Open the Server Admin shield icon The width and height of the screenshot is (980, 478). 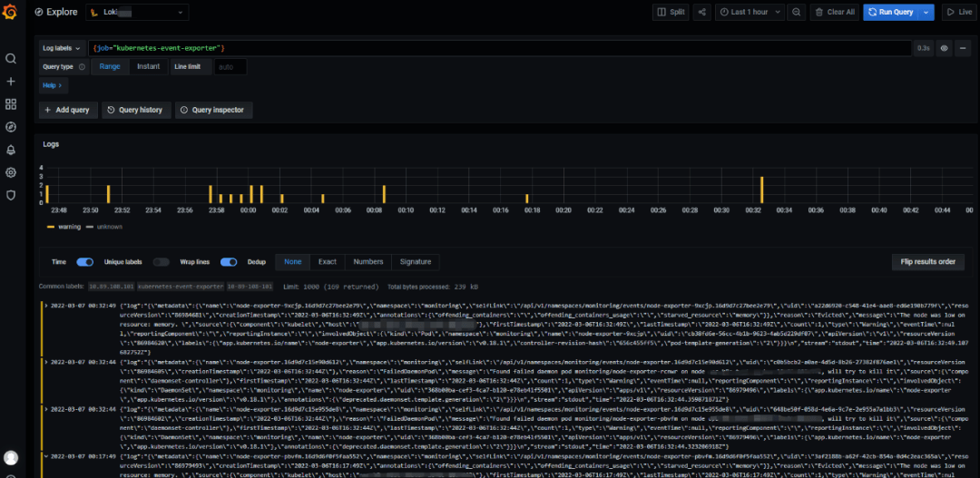coord(11,195)
